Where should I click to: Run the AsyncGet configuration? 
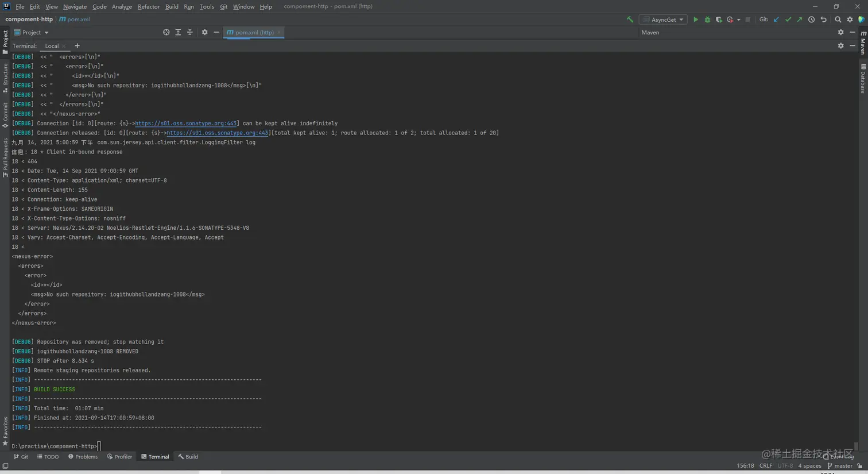[x=696, y=20]
